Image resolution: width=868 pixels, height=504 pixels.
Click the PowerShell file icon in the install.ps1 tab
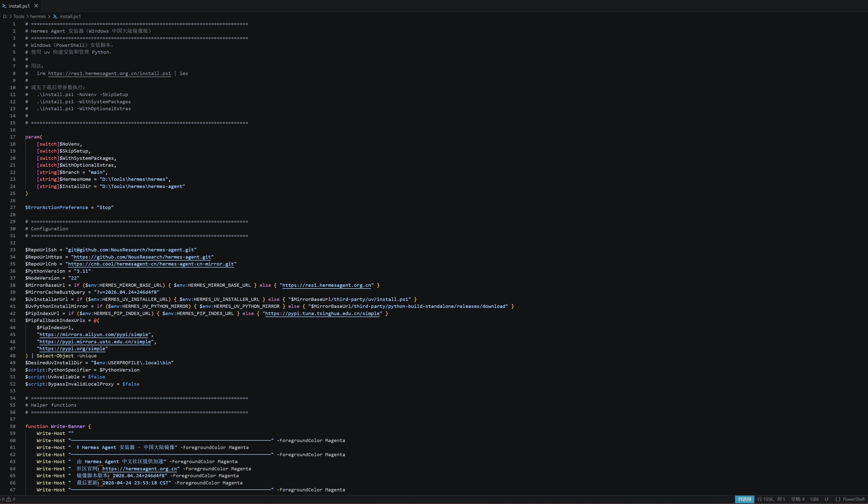click(4, 6)
